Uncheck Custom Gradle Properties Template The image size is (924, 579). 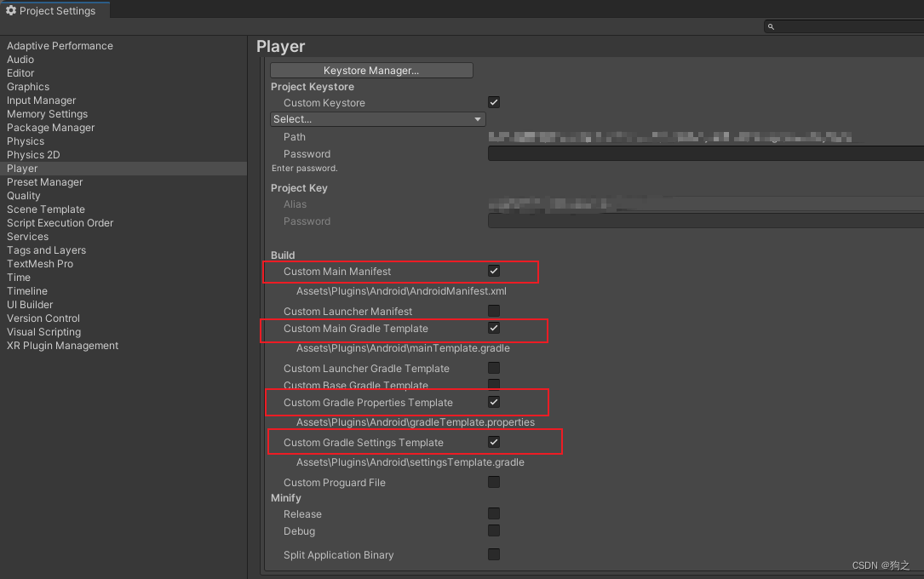click(494, 402)
